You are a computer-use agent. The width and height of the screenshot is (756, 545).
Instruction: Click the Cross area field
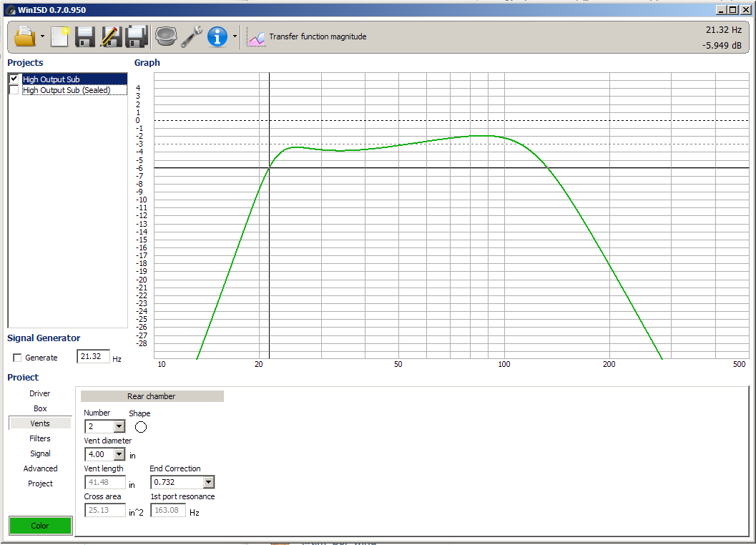(x=105, y=510)
